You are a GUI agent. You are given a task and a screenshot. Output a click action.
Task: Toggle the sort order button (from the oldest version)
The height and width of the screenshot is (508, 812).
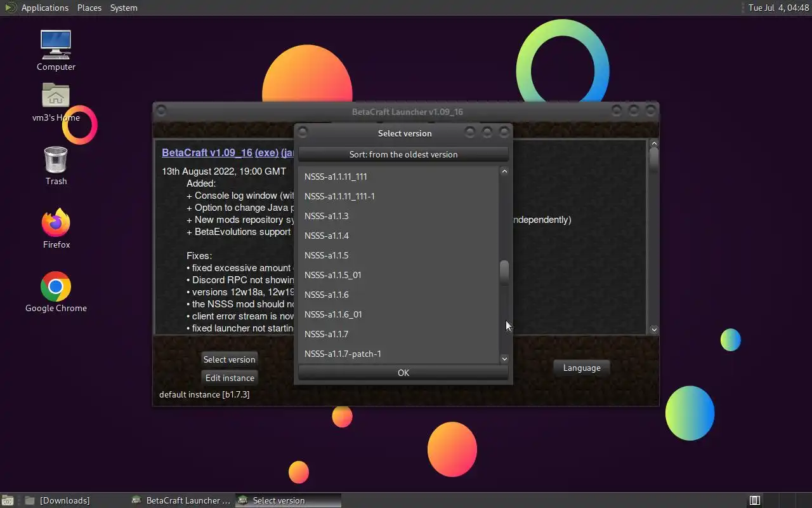click(x=403, y=154)
